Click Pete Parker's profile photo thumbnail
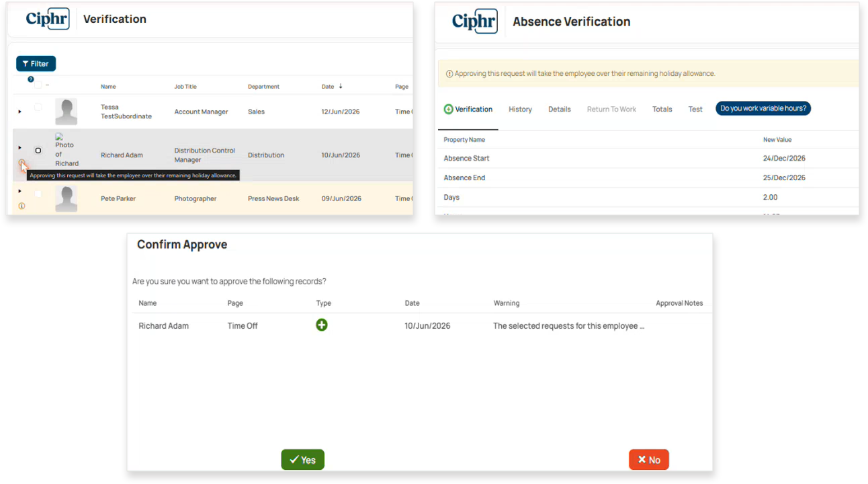Viewport: 868px width, 484px height. [66, 198]
